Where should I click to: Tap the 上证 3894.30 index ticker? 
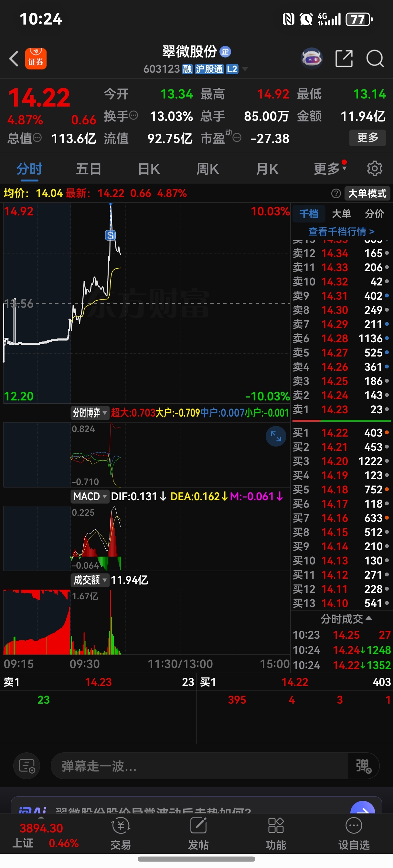[45, 835]
